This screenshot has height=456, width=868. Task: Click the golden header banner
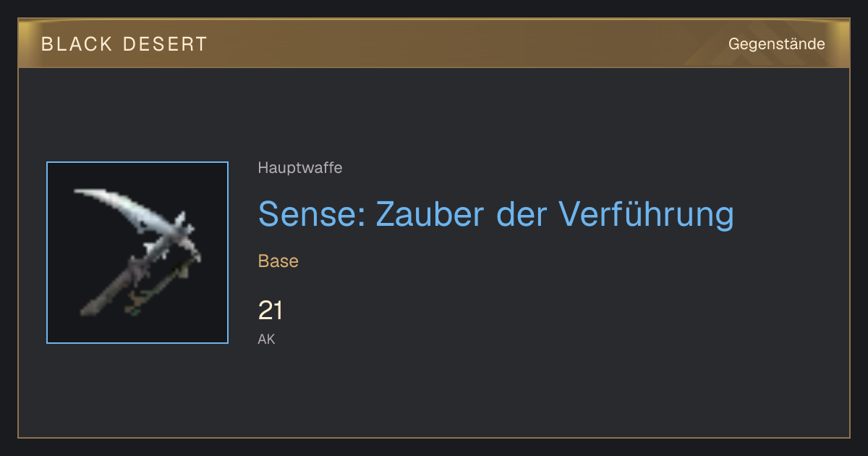point(434,43)
